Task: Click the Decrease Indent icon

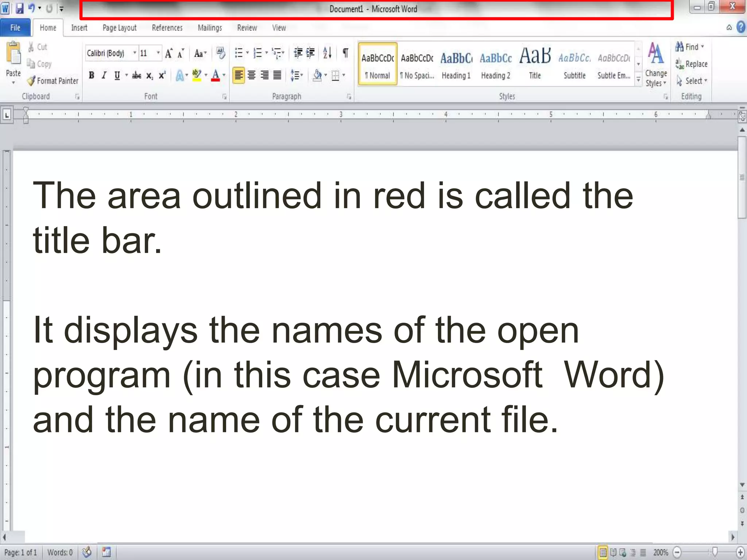Action: (298, 53)
